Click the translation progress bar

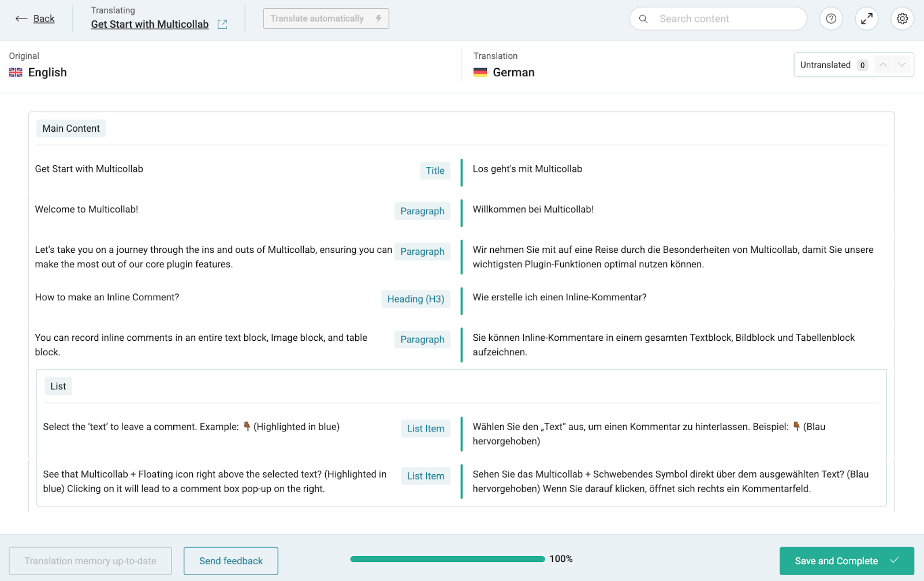click(448, 559)
